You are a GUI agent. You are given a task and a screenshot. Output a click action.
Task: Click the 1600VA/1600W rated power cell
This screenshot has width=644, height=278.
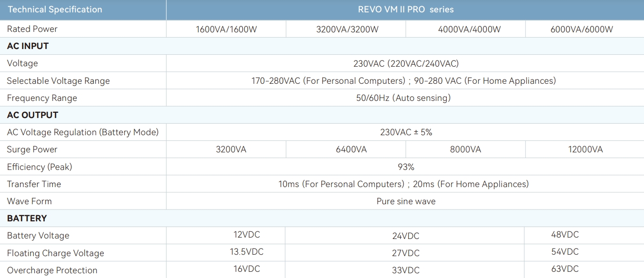226,30
